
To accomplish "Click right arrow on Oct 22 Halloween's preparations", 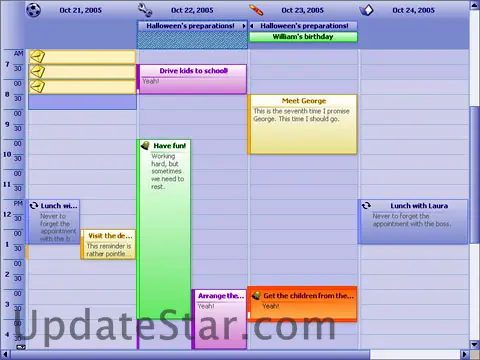I will (x=244, y=26).
